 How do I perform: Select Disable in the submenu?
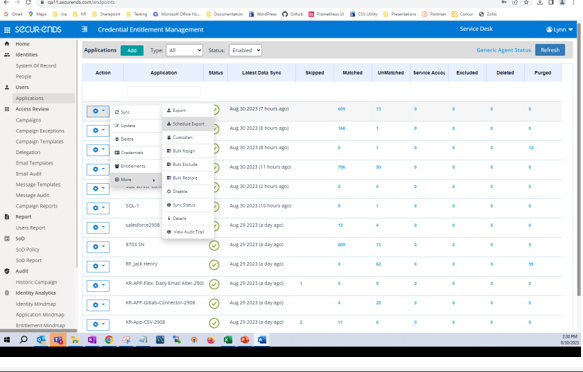pyautogui.click(x=188, y=191)
